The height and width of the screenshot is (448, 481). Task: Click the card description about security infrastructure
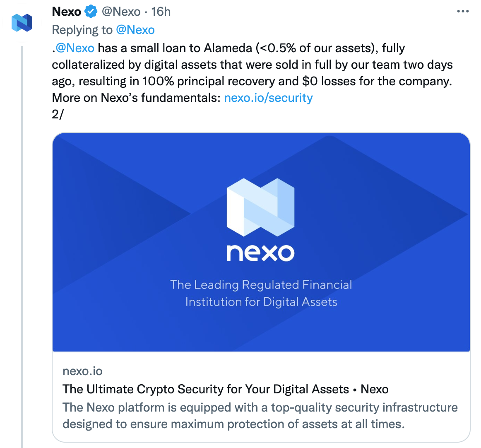click(260, 415)
